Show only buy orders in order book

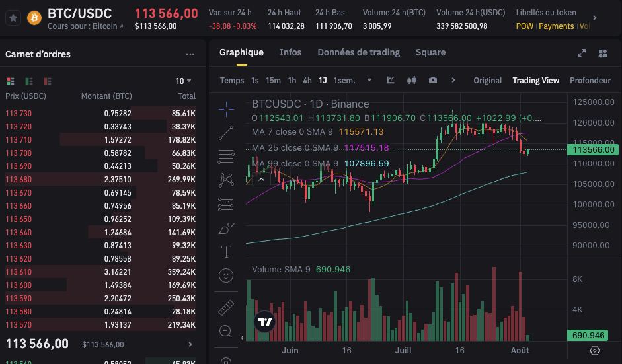coord(29,81)
